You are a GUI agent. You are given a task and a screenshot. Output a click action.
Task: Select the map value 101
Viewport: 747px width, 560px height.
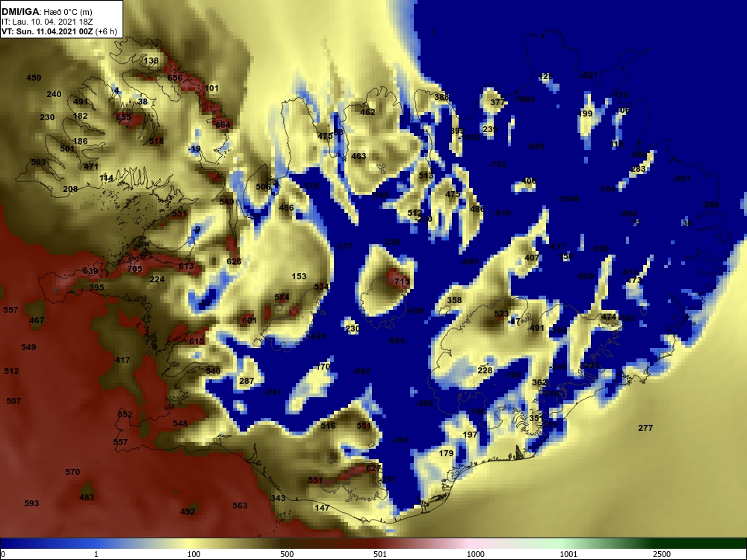211,88
